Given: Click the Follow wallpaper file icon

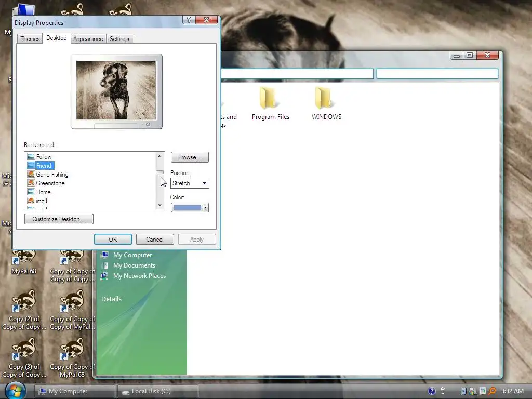Looking at the screenshot, I should pyautogui.click(x=31, y=156).
